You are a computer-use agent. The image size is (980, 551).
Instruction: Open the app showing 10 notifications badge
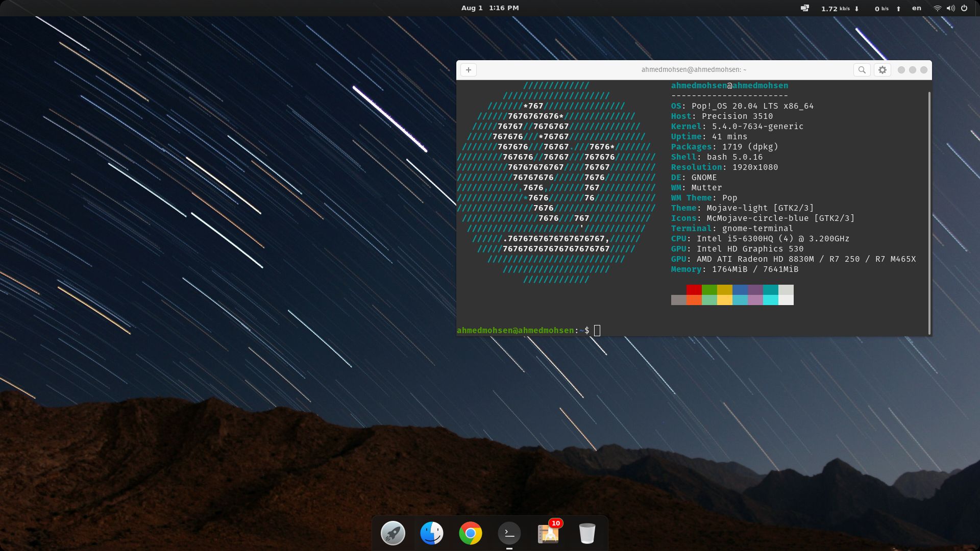(548, 533)
